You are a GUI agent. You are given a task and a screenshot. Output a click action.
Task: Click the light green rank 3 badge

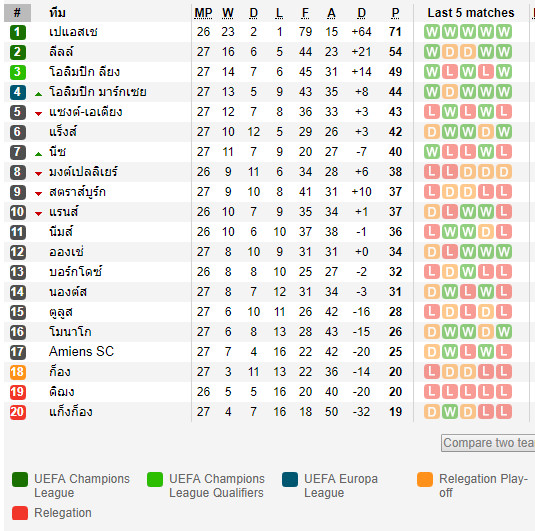[17, 72]
